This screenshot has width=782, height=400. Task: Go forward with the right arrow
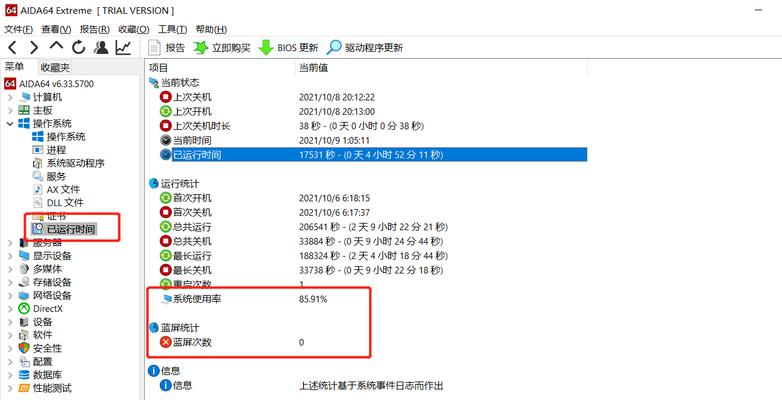pyautogui.click(x=34, y=47)
